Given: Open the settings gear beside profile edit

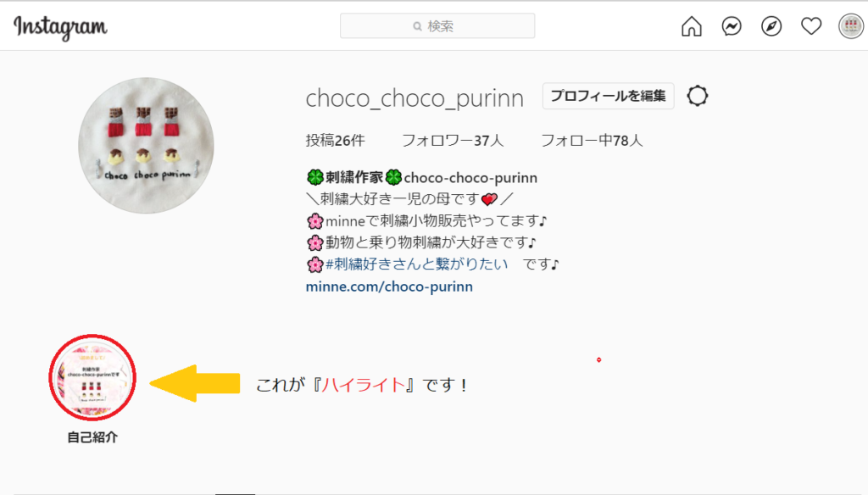Looking at the screenshot, I should pos(698,96).
